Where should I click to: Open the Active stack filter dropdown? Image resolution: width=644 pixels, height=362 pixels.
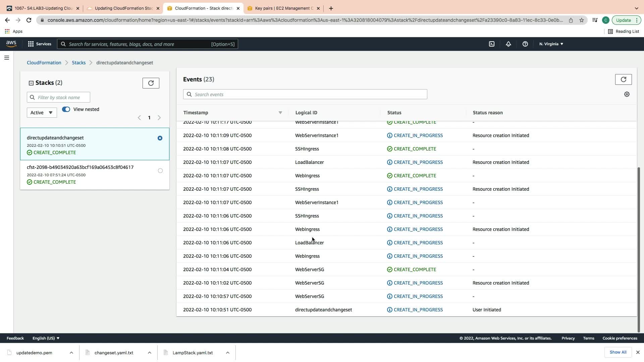(x=42, y=113)
